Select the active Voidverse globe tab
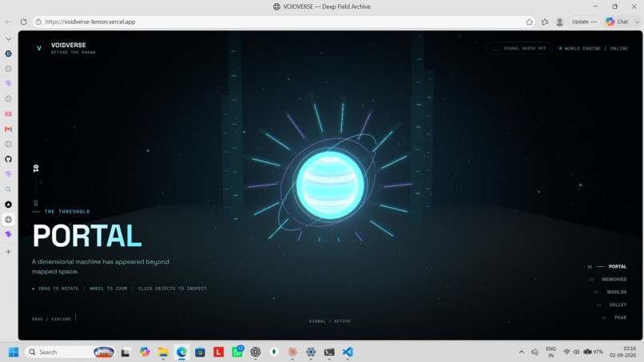The width and height of the screenshot is (644, 362). point(8,220)
